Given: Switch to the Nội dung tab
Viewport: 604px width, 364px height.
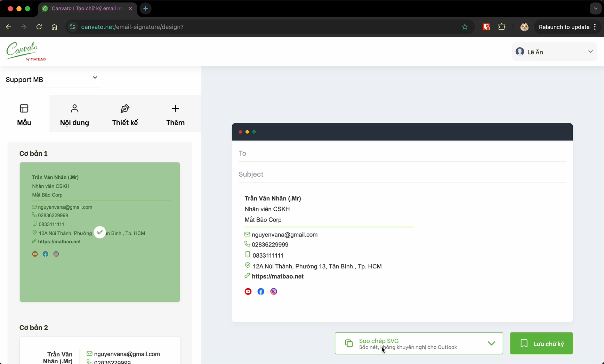Looking at the screenshot, I should [x=74, y=115].
